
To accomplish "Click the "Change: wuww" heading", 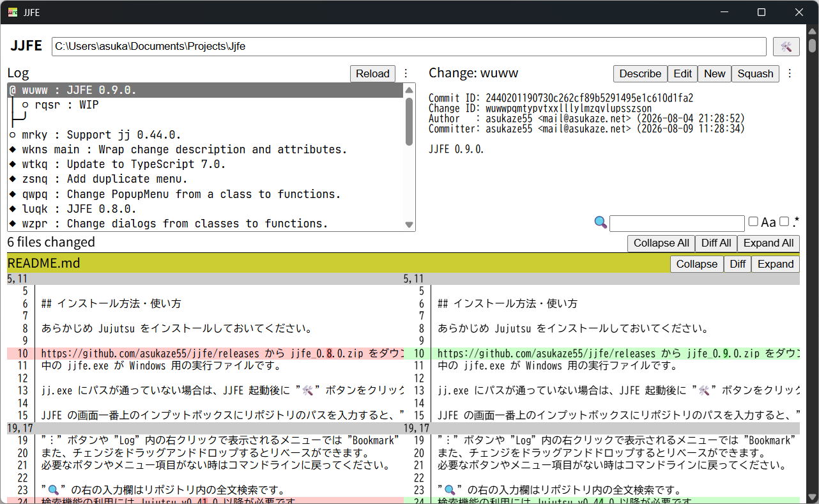I will [x=473, y=73].
